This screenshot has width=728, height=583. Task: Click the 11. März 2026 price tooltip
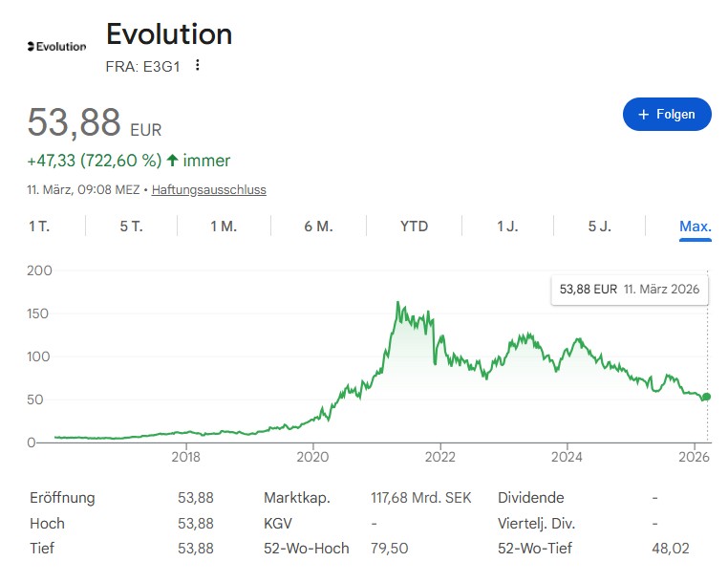(x=630, y=289)
